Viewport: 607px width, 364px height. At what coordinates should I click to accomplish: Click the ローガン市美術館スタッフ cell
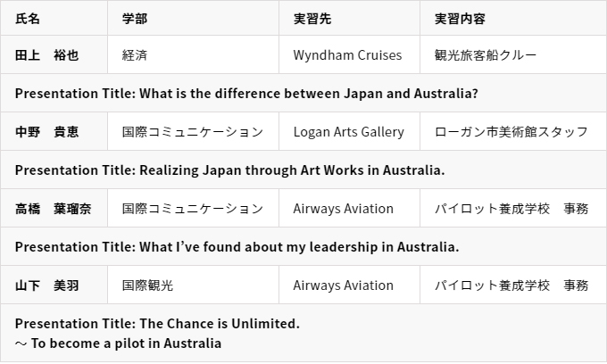click(513, 131)
